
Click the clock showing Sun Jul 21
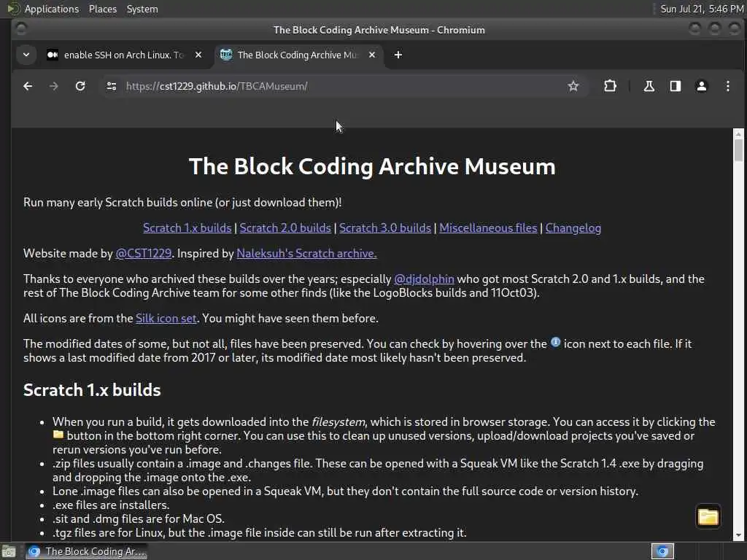[x=702, y=9]
